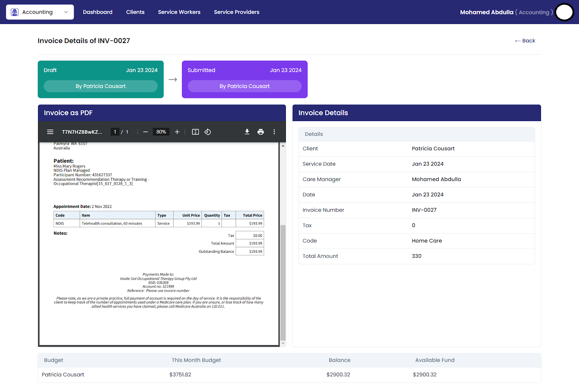Click the fit to page icon

click(x=195, y=132)
